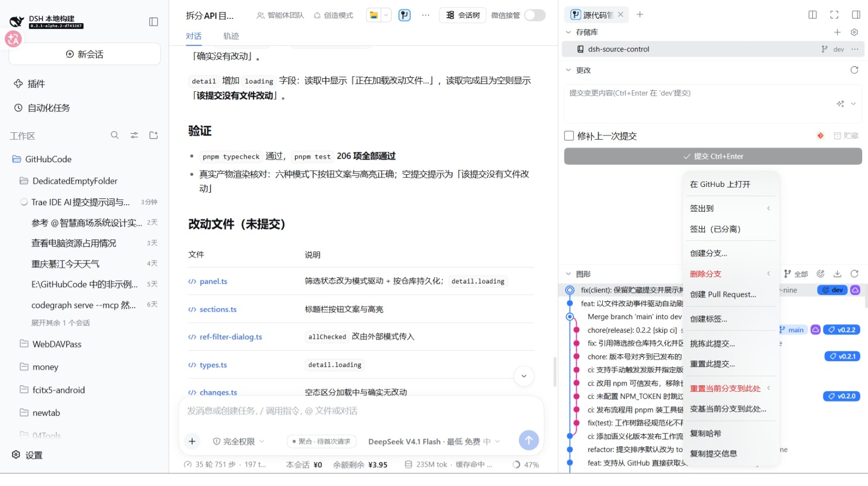The height and width of the screenshot is (486, 868).
Task: Open the file explorer folder icon
Action: pos(373,15)
